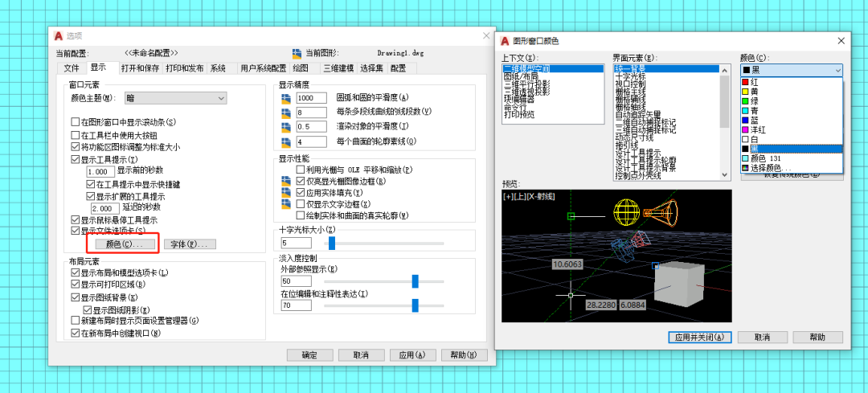Switch to the 打开和保存 tab
Viewport: 868px width, 393px height.
tap(140, 68)
